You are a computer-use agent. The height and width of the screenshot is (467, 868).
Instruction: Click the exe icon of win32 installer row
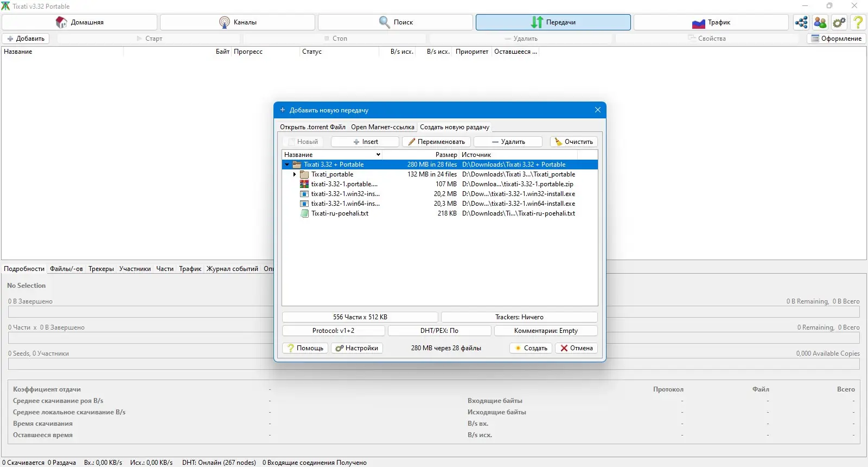pos(304,194)
